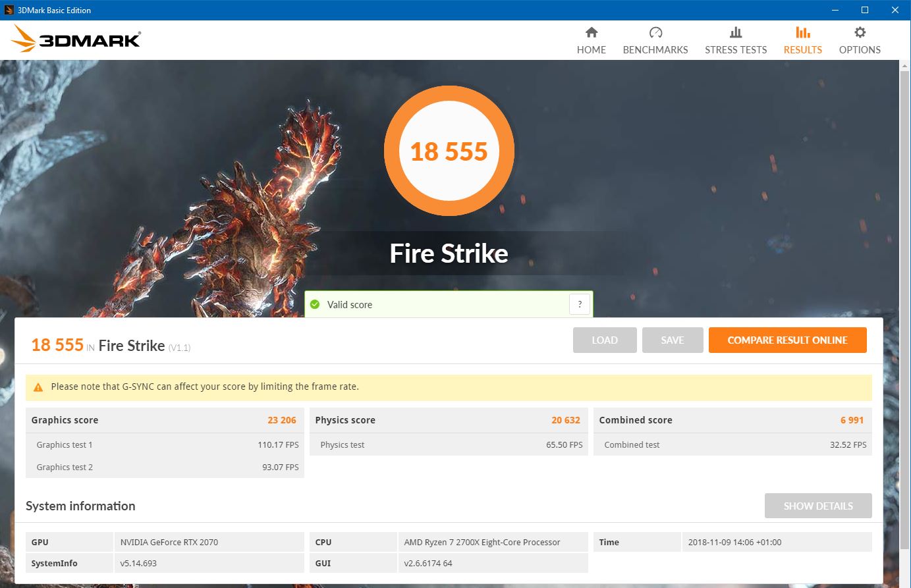Click the scrollbar up arrow
The width and height of the screenshot is (911, 588).
pyautogui.click(x=905, y=65)
